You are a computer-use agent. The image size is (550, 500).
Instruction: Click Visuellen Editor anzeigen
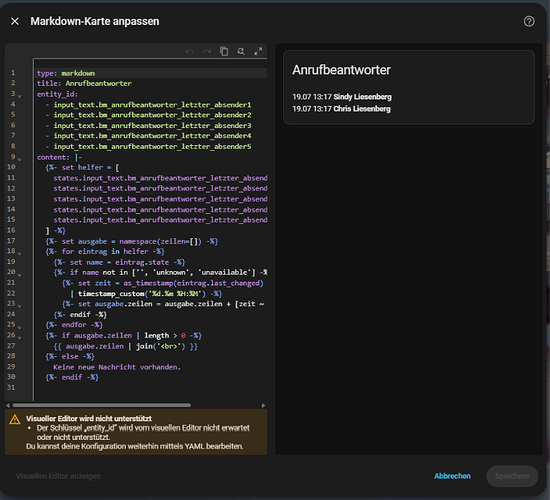58,476
